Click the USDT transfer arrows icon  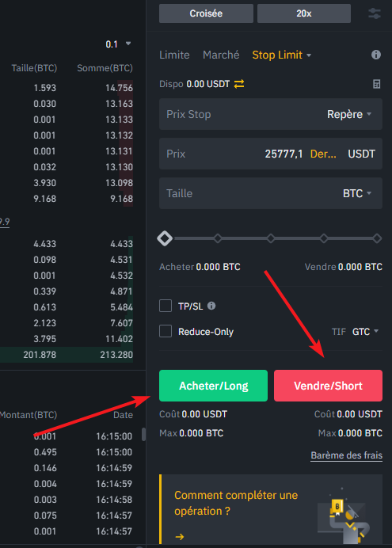coord(239,84)
